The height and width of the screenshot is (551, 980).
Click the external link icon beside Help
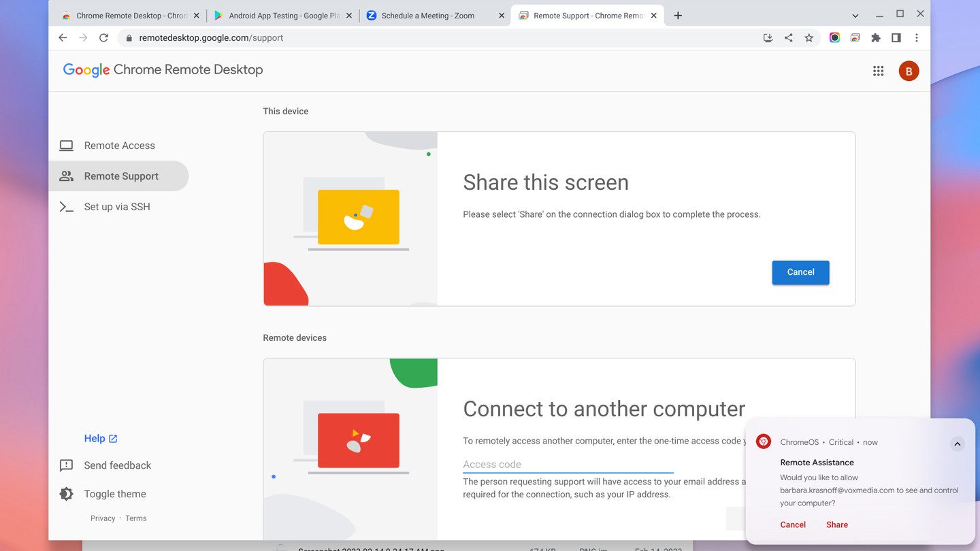113,439
